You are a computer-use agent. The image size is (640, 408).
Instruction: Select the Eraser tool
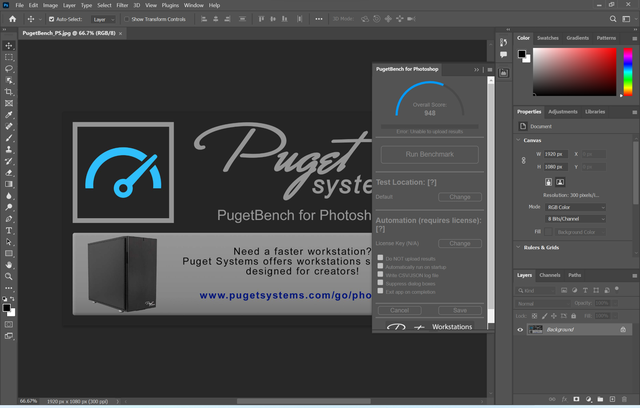pos(9,173)
